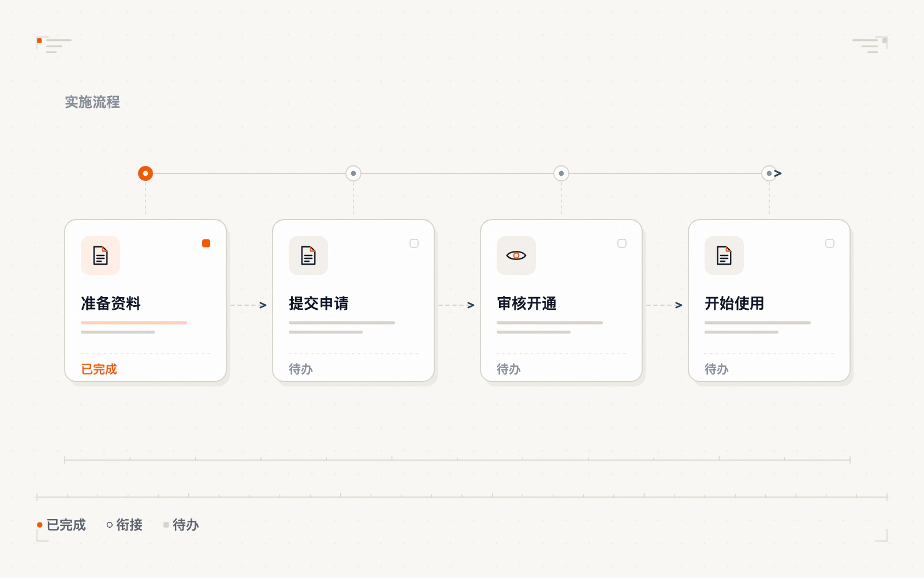The width and height of the screenshot is (924, 578).
Task: Click the 实施流程 heading
Action: 92,102
